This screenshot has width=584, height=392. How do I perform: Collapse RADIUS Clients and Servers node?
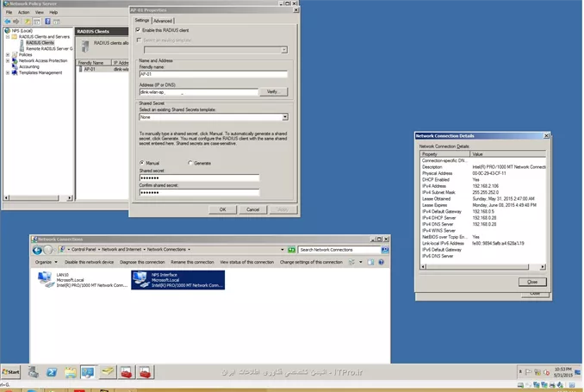click(x=8, y=37)
